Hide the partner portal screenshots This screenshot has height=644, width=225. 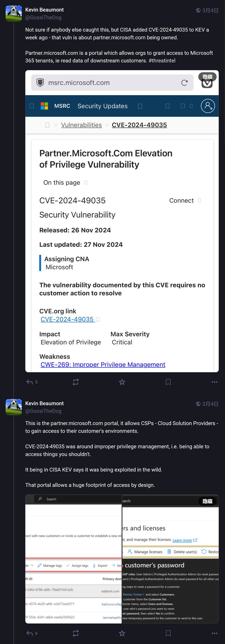(x=208, y=501)
